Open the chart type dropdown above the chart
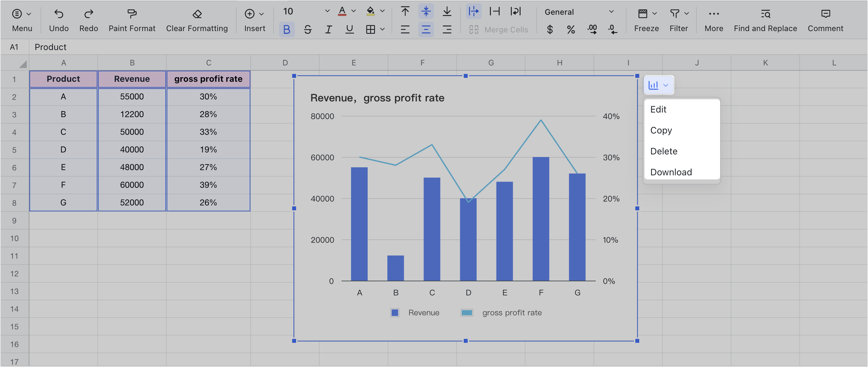 pos(658,85)
